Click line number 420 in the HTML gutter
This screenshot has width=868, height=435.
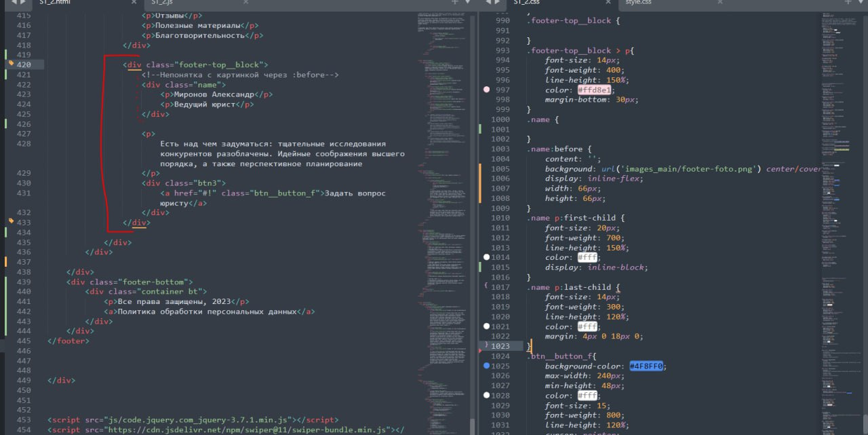tap(23, 65)
